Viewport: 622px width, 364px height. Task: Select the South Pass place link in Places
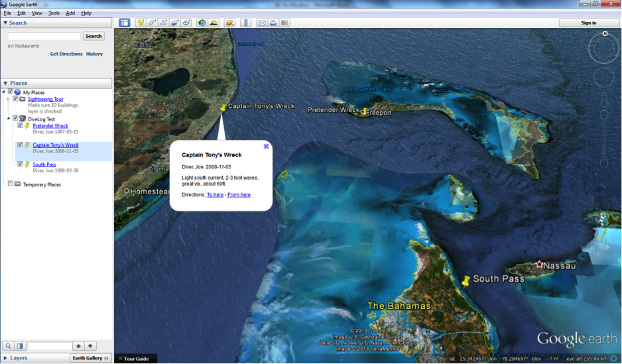tap(44, 164)
